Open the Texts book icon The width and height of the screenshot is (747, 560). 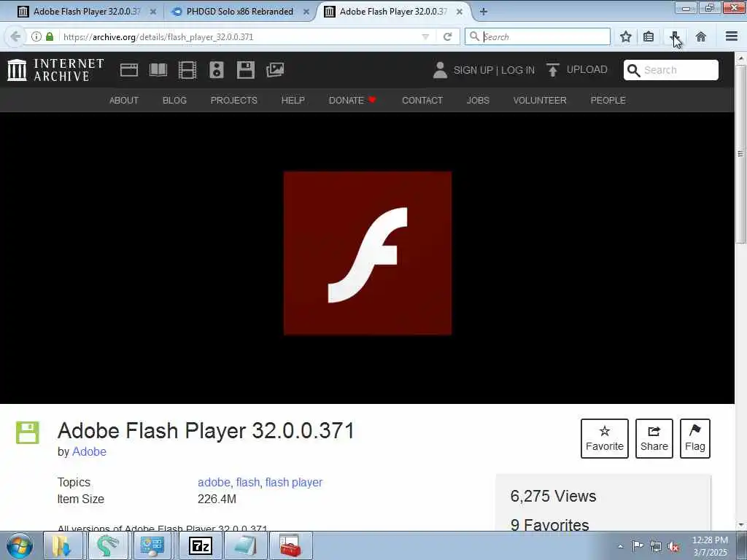[x=158, y=70]
